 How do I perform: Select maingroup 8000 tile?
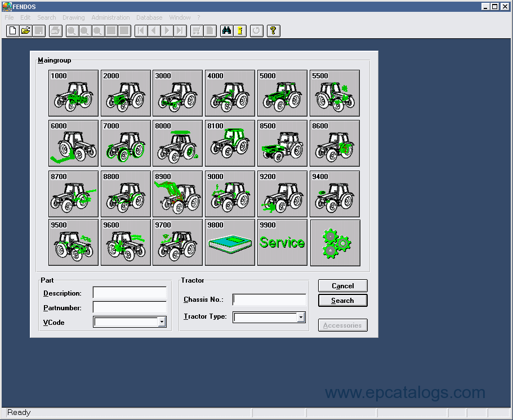click(x=177, y=143)
